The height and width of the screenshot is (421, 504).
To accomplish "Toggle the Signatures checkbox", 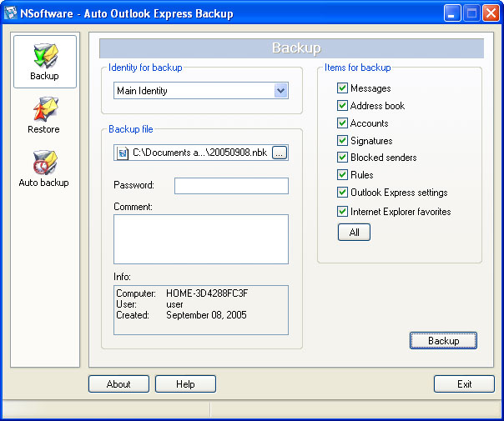I will (x=342, y=140).
